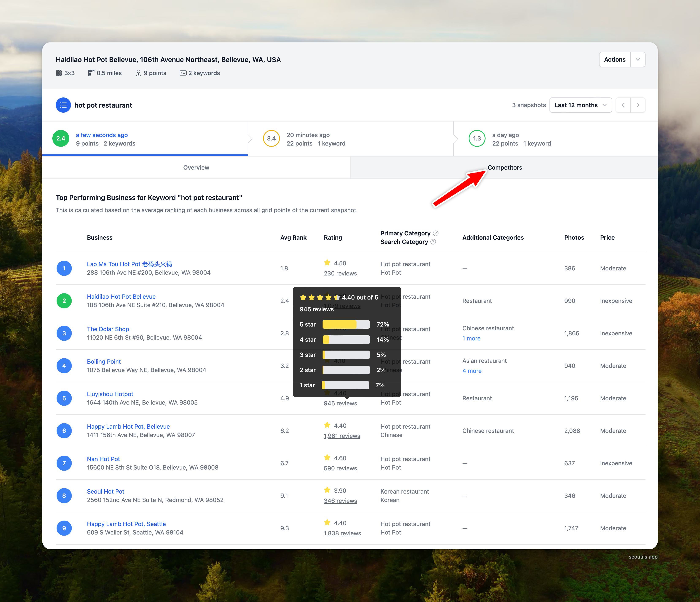Expand '4 more' additional categories
This screenshot has height=602, width=700.
point(472,371)
